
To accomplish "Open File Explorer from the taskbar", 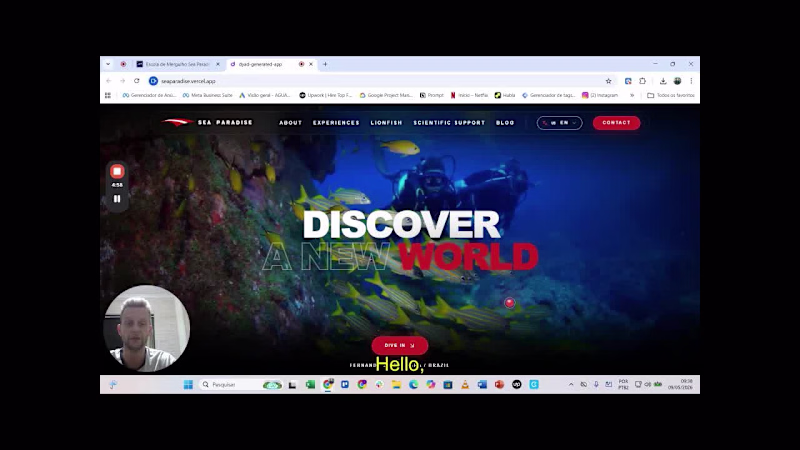I will tap(396, 385).
